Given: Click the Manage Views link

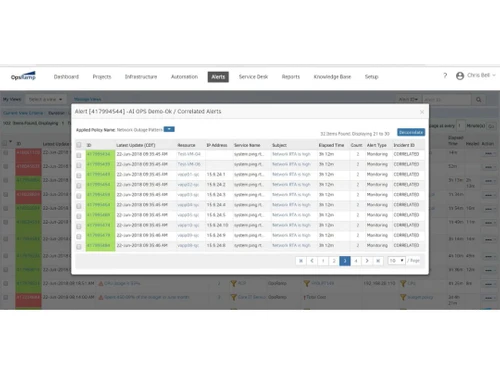Looking at the screenshot, I should [x=87, y=99].
